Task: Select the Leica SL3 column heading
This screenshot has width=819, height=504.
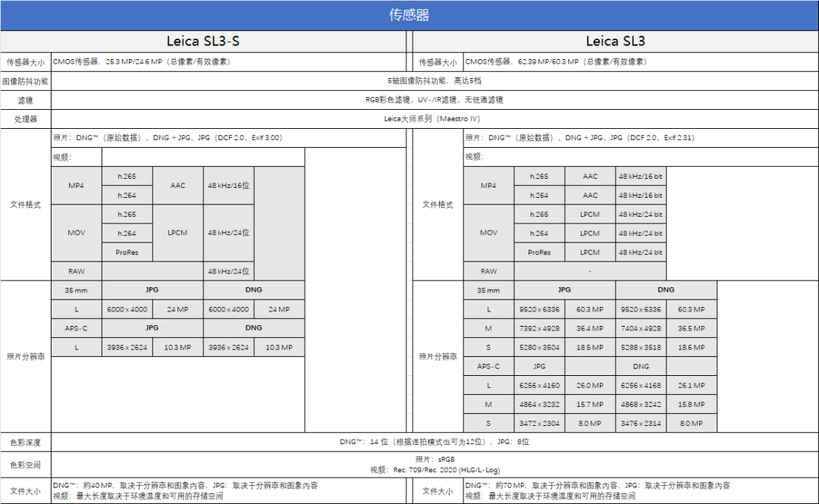Action: click(x=615, y=41)
